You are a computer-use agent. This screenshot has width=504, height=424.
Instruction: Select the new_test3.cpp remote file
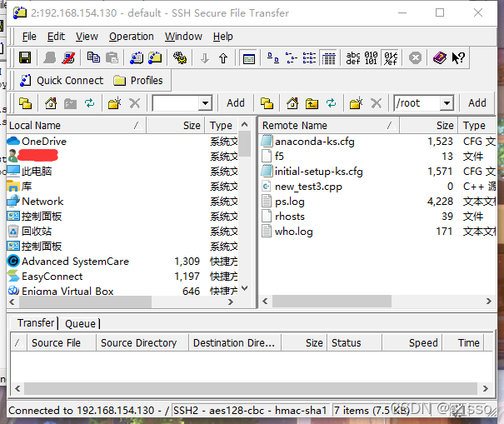(x=308, y=187)
